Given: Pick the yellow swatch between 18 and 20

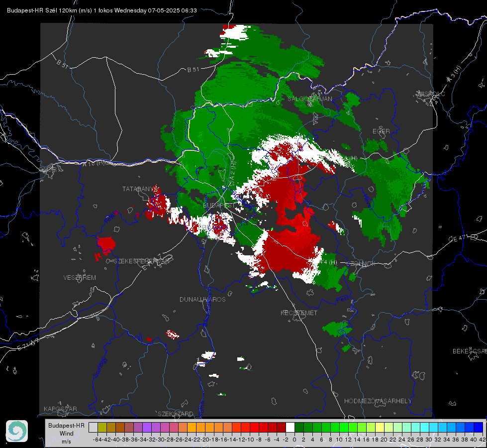Looking at the screenshot, I should [x=380, y=427].
